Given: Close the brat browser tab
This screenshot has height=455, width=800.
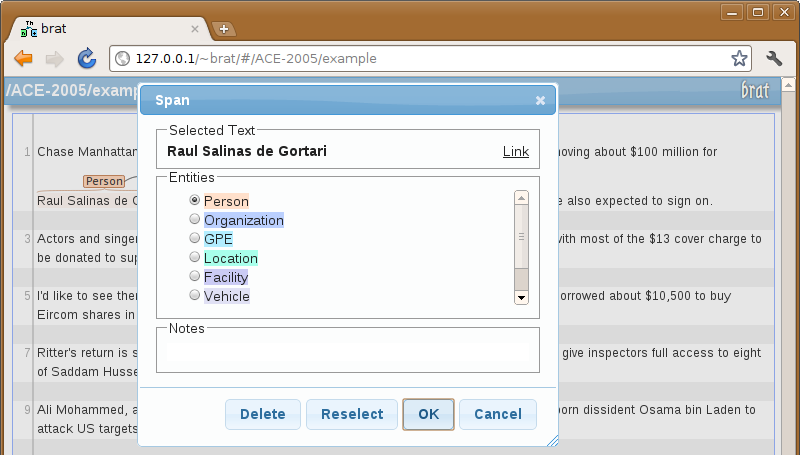Looking at the screenshot, I should (x=194, y=29).
